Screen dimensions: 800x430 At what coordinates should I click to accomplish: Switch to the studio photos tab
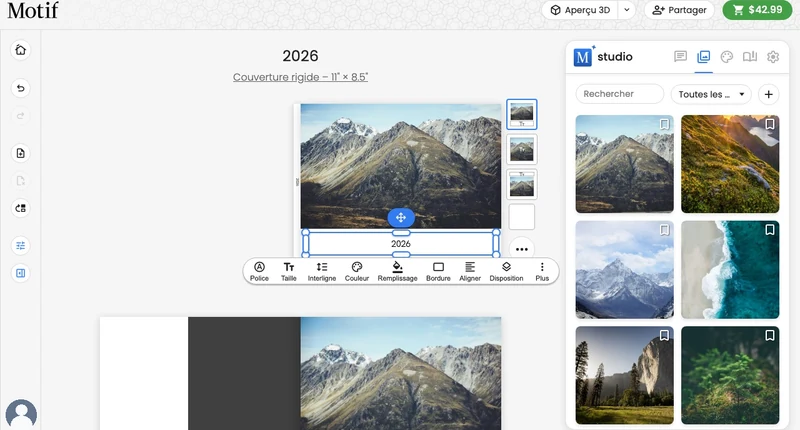[704, 57]
